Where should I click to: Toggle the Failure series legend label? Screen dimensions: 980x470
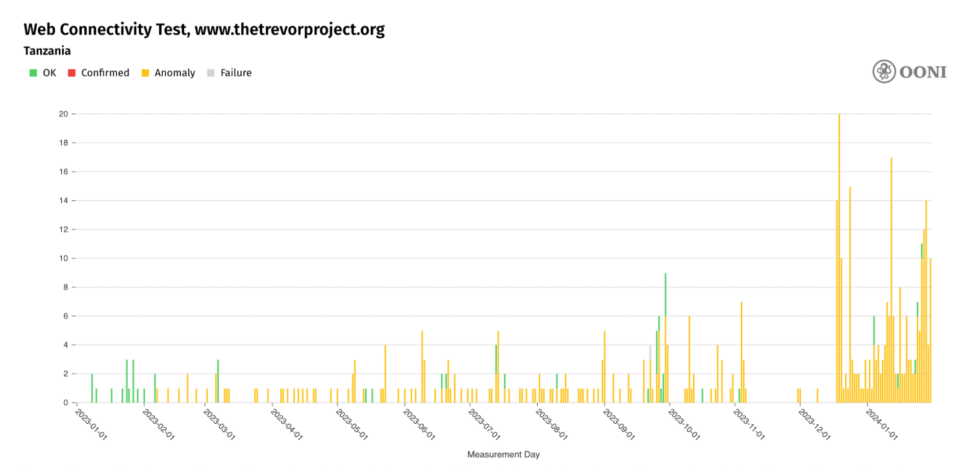pyautogui.click(x=236, y=73)
